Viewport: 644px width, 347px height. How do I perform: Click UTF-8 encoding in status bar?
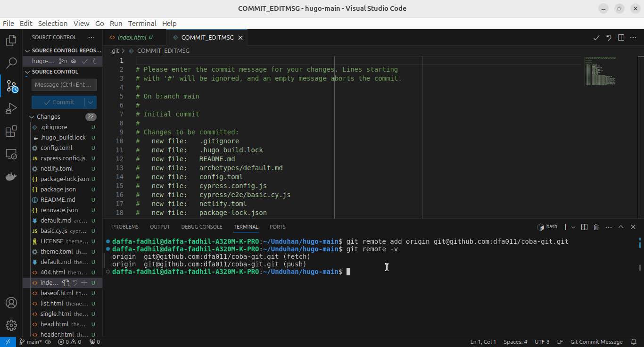(542, 342)
